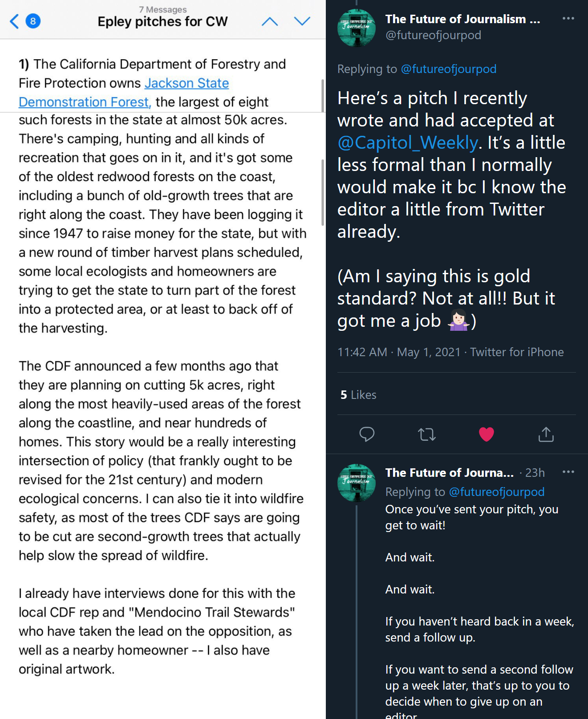Tap the back arrow in mail header
This screenshot has height=719, width=588.
coord(15,21)
